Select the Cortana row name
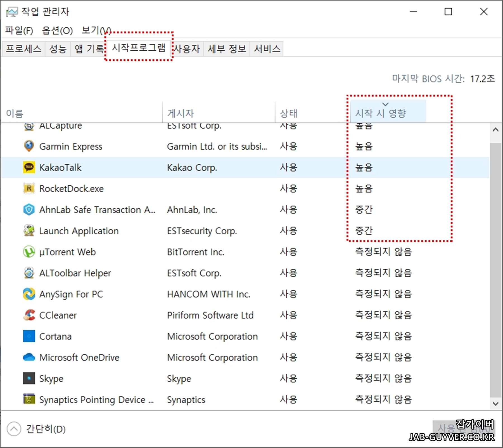 pos(55,336)
